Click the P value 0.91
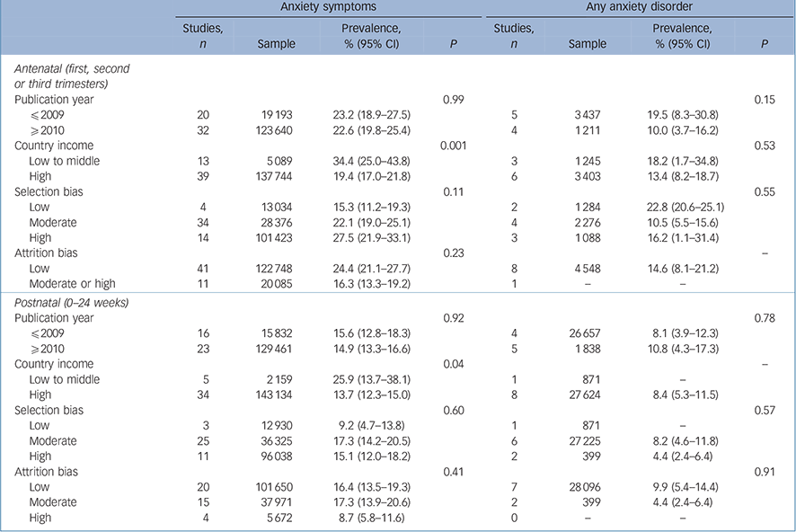 point(764,470)
